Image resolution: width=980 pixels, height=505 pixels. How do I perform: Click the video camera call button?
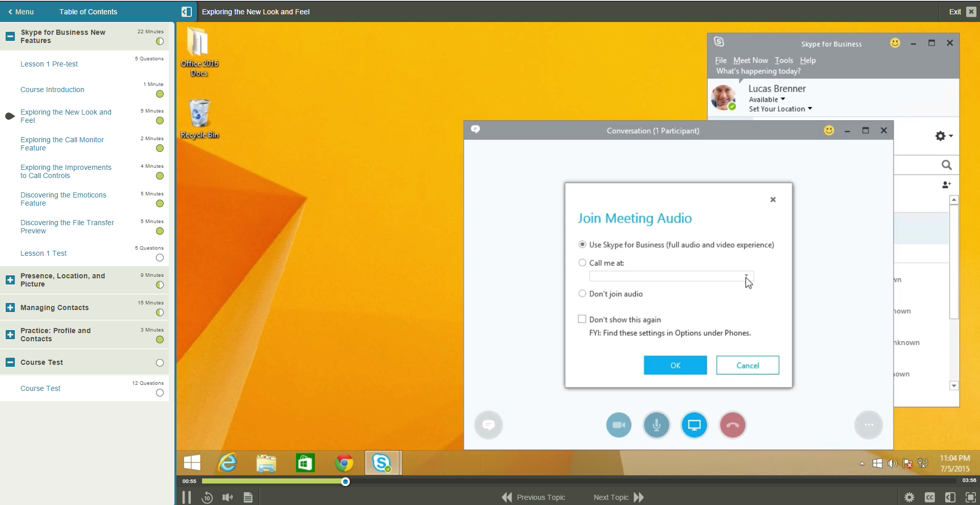click(618, 425)
